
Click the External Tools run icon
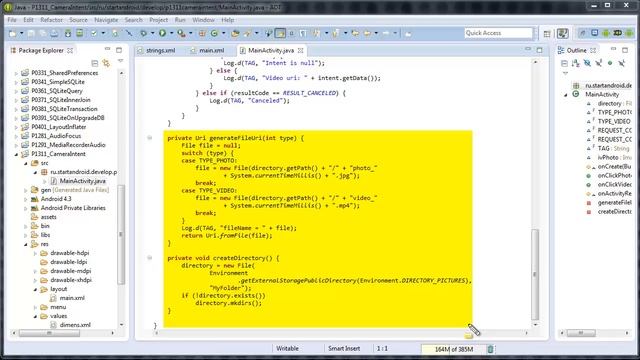point(181,33)
